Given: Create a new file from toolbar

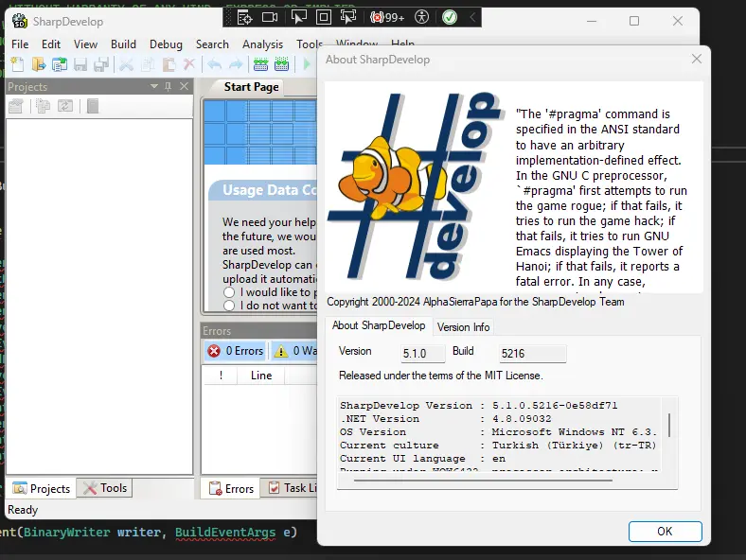Looking at the screenshot, I should [18, 64].
